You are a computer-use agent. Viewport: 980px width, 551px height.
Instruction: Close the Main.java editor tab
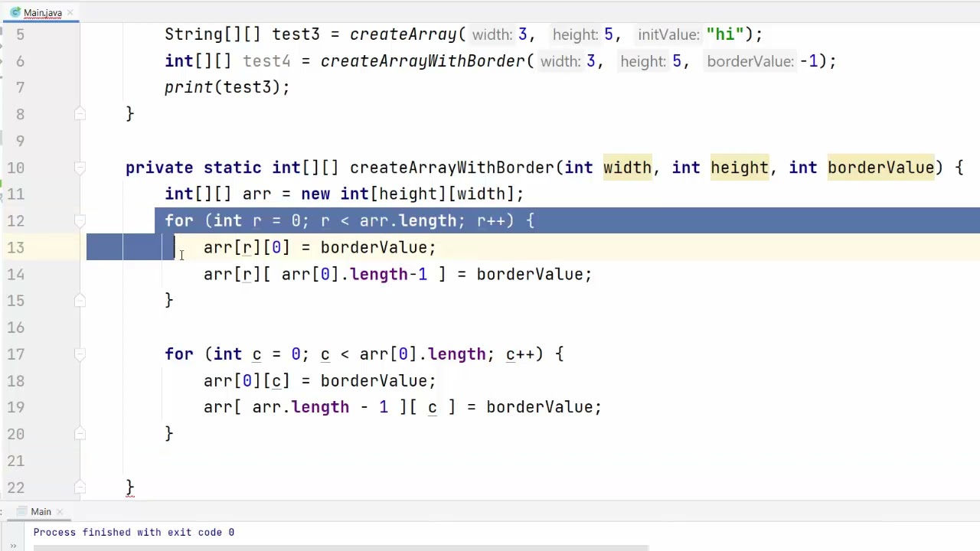click(x=70, y=13)
